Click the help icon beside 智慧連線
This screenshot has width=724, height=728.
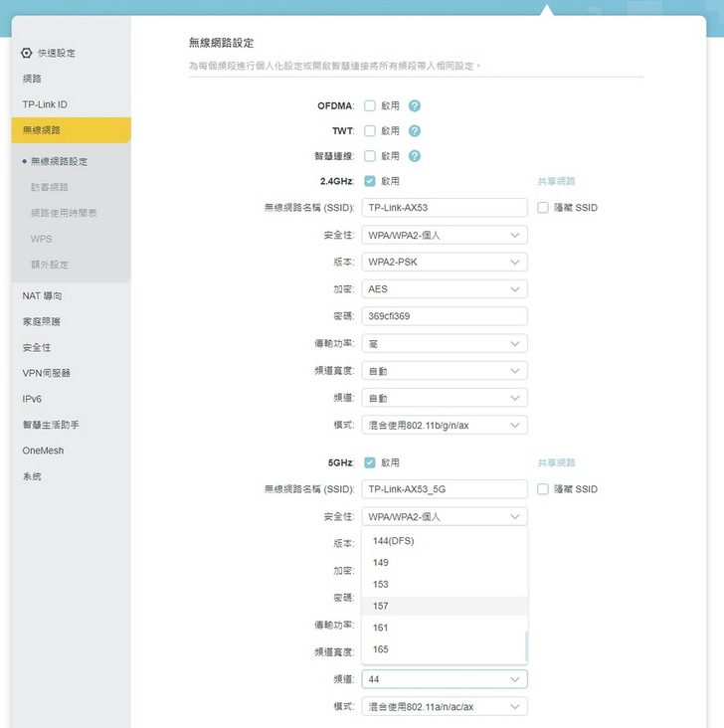point(415,156)
